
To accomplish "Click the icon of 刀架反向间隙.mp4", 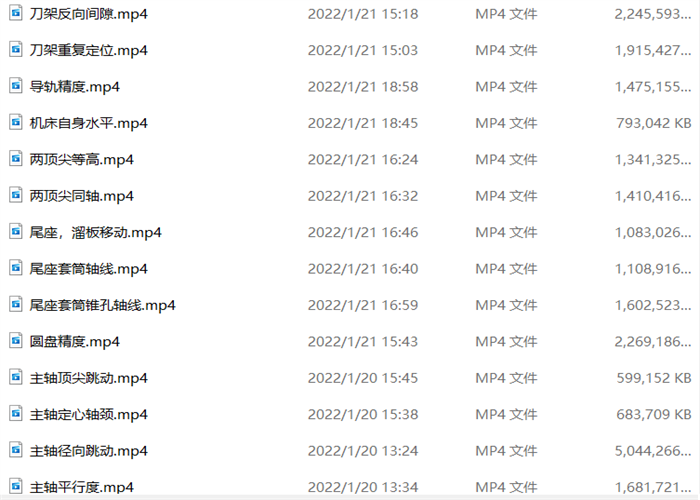I will click(16, 13).
